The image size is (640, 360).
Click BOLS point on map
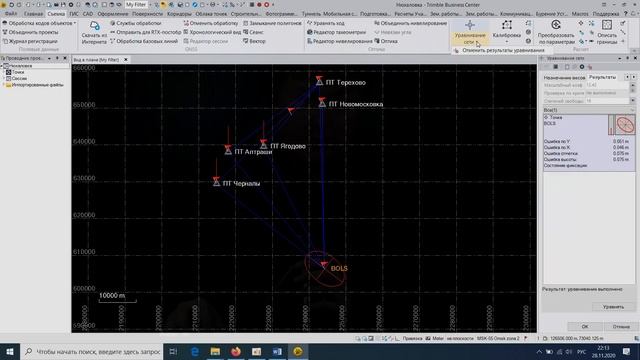click(324, 265)
